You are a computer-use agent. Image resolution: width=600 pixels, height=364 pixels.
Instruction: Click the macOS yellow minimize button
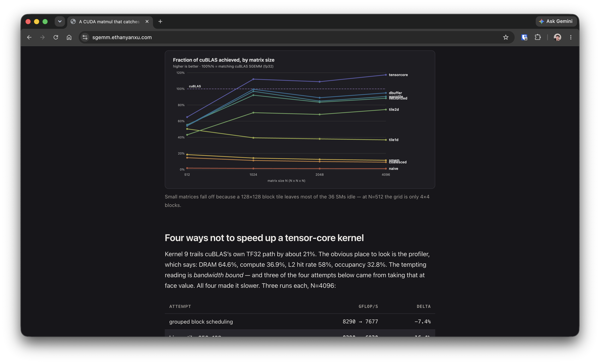[37, 21]
